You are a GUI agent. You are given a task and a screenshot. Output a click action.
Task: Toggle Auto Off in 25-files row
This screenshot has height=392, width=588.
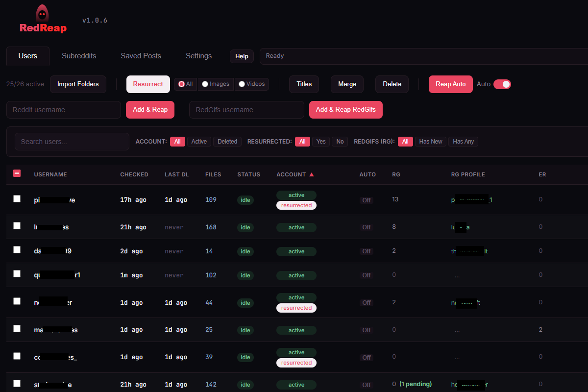click(x=367, y=330)
